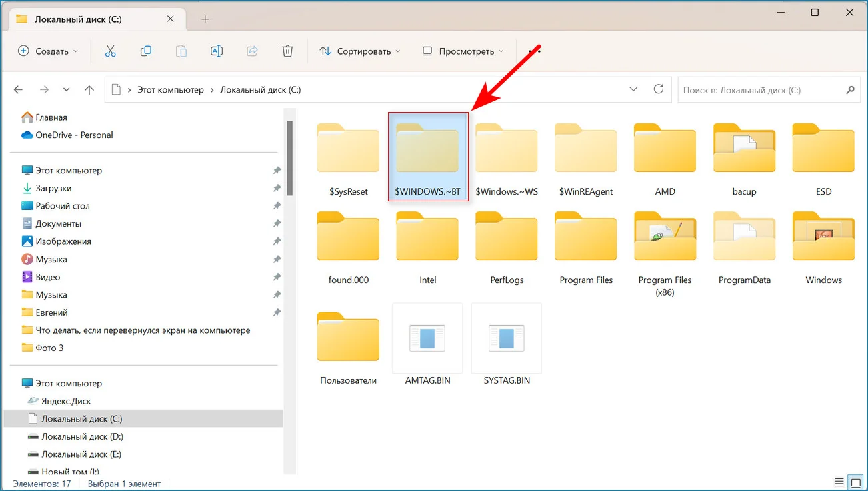Unpin Видео using its pin icon
Viewport: 868px width, 491px height.
point(277,277)
